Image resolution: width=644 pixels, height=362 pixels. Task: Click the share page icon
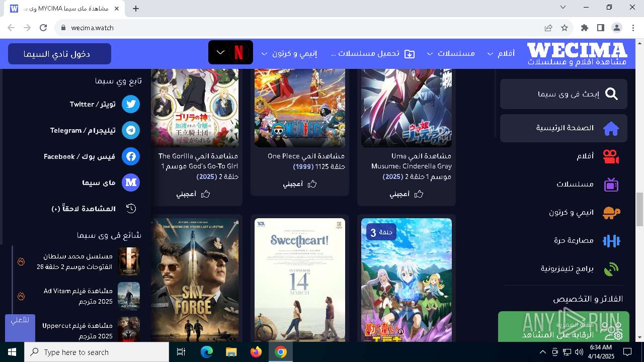[548, 28]
